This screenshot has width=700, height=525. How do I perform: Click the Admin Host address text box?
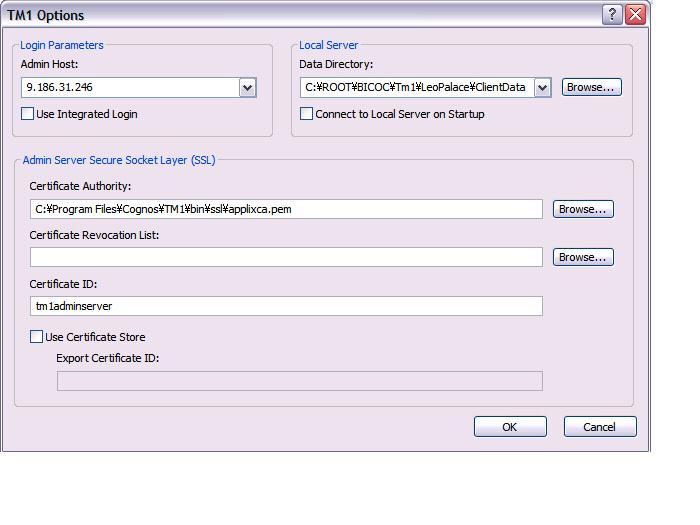pyautogui.click(x=130, y=88)
